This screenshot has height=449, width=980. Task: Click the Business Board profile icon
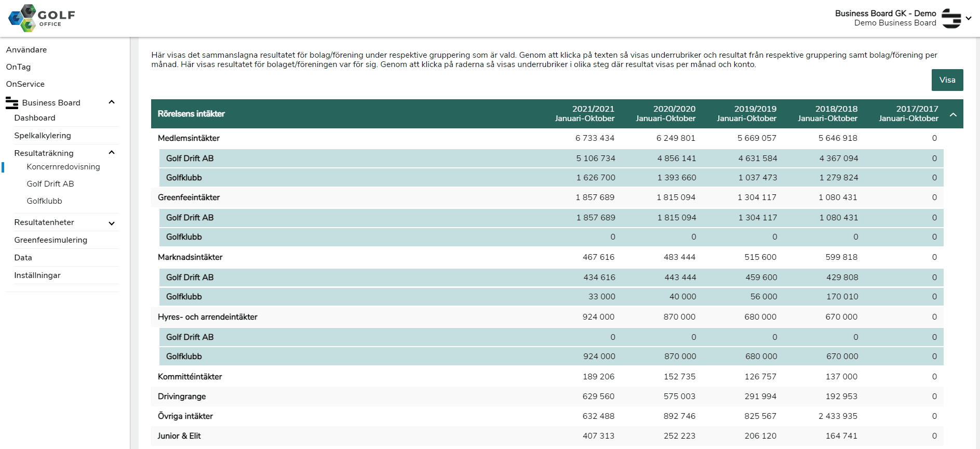coord(951,18)
